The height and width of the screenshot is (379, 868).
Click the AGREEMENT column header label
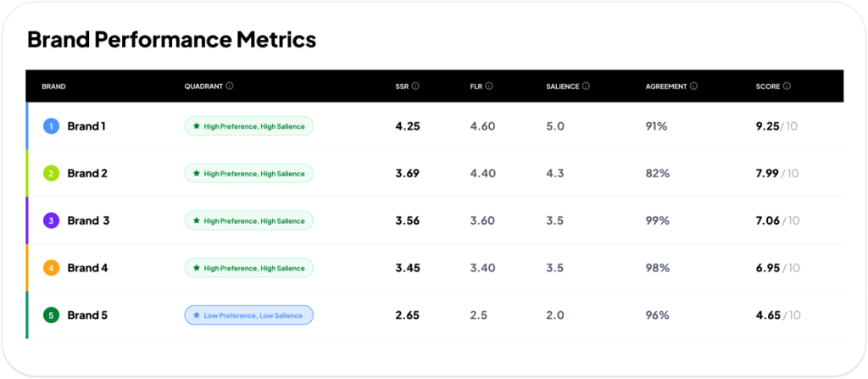pos(666,86)
